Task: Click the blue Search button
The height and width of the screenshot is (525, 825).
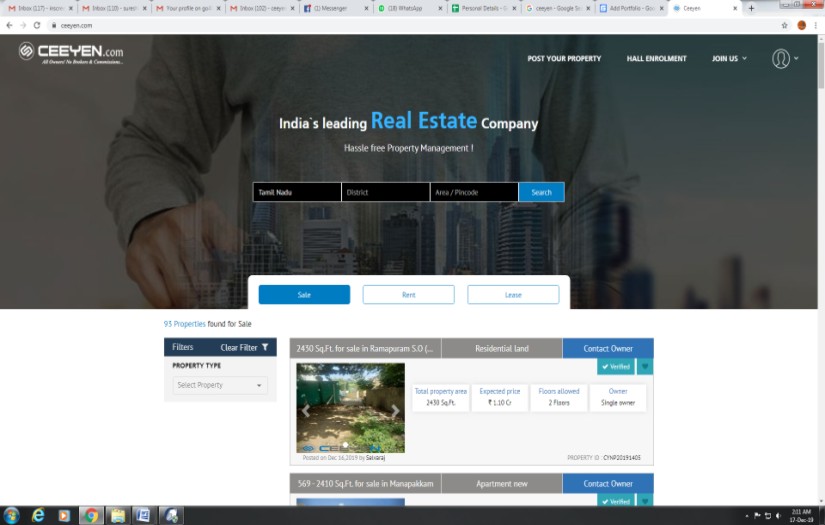Action: (x=541, y=192)
